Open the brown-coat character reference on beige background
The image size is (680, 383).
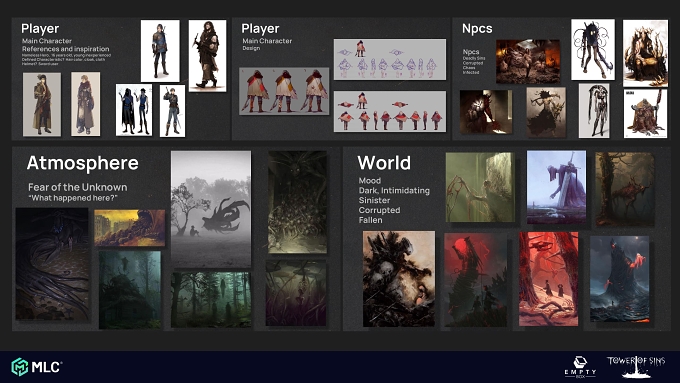click(42, 104)
